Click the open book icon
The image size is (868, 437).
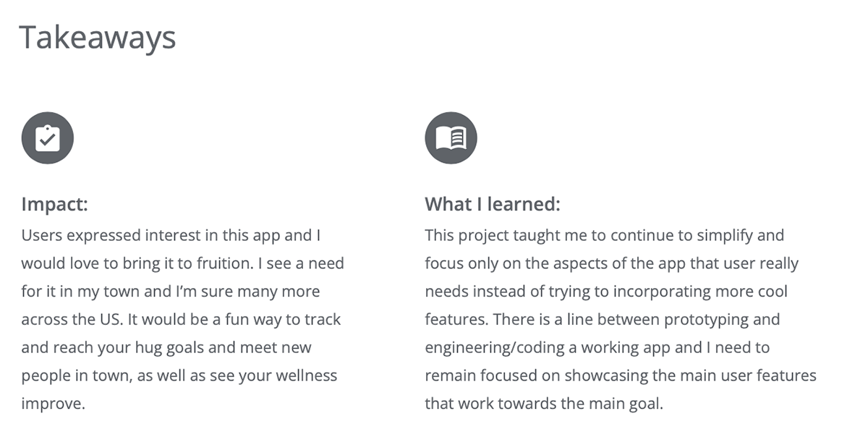pos(451,137)
